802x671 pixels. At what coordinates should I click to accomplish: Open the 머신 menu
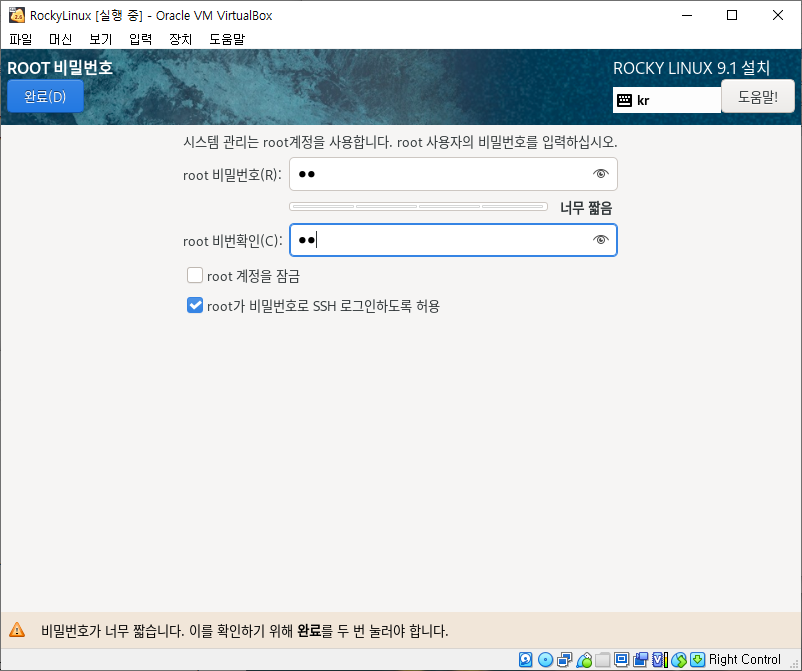(60, 39)
